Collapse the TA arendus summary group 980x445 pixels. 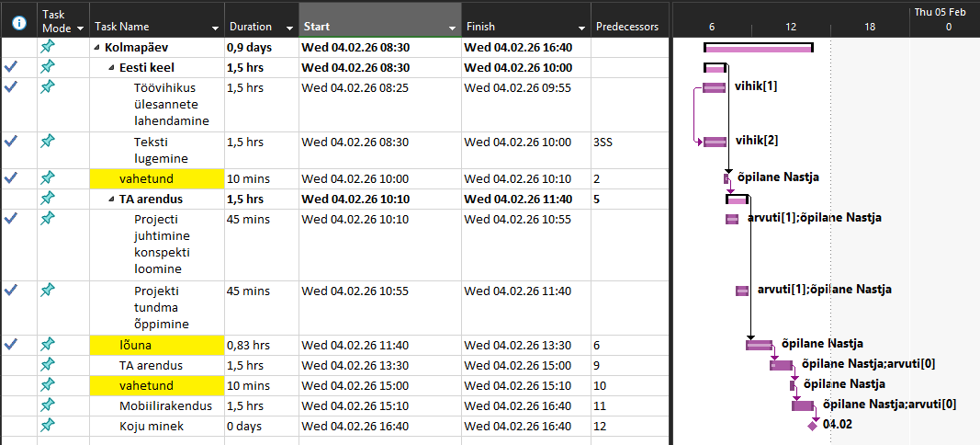click(111, 199)
